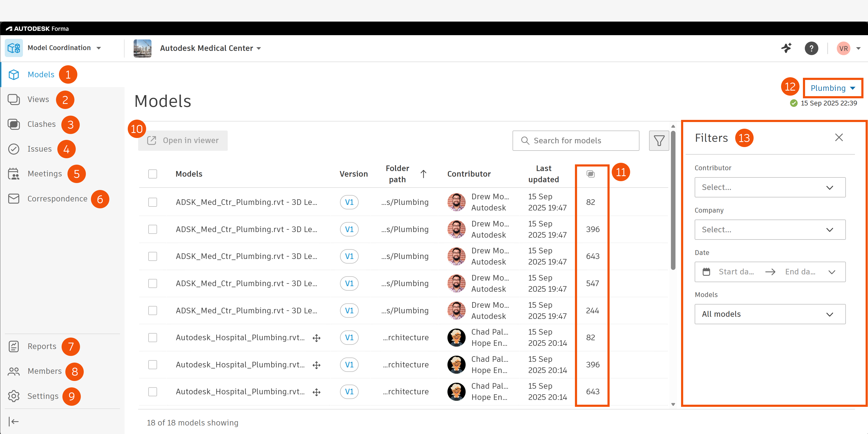
Task: Check the ADSK_Med_Ctr_Plumbing row with 643 clashes
Action: tap(153, 256)
